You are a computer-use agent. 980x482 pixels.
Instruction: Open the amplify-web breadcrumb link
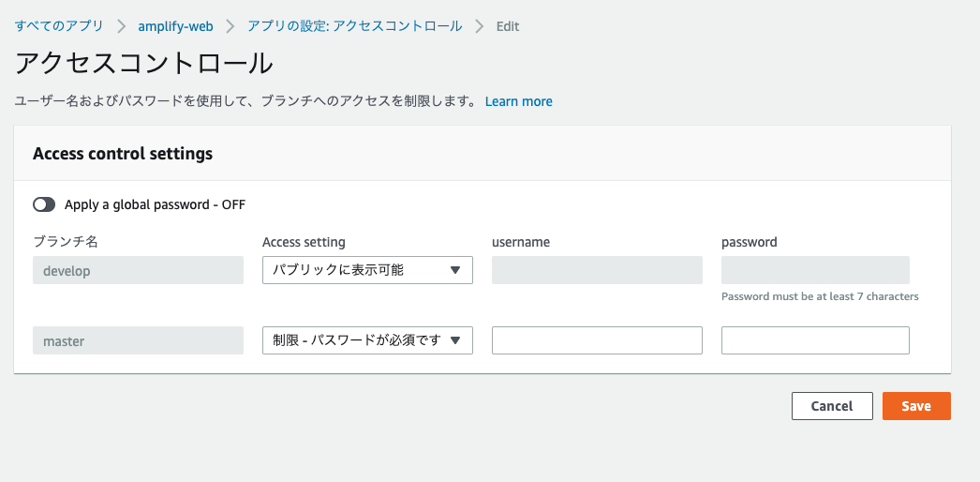click(x=175, y=26)
